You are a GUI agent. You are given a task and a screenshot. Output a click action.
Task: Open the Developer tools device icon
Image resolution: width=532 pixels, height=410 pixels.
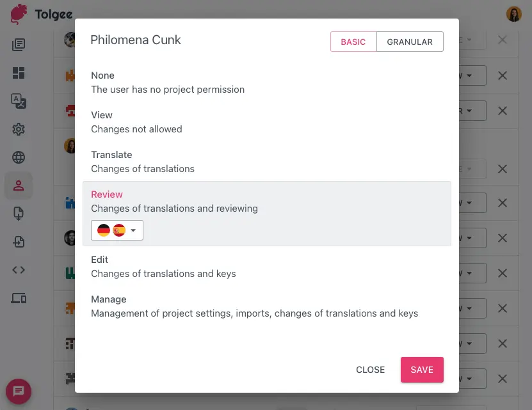(19, 298)
